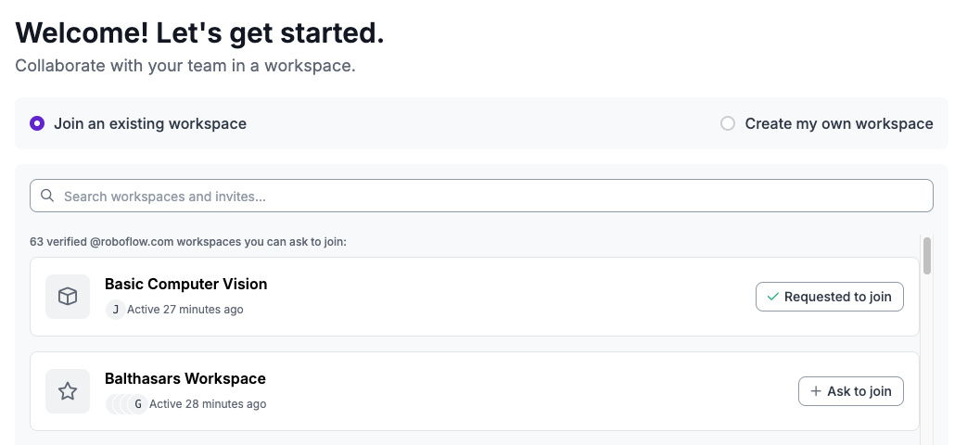This screenshot has width=980, height=445.
Task: Focus the workspace search input field
Action: 491,196
